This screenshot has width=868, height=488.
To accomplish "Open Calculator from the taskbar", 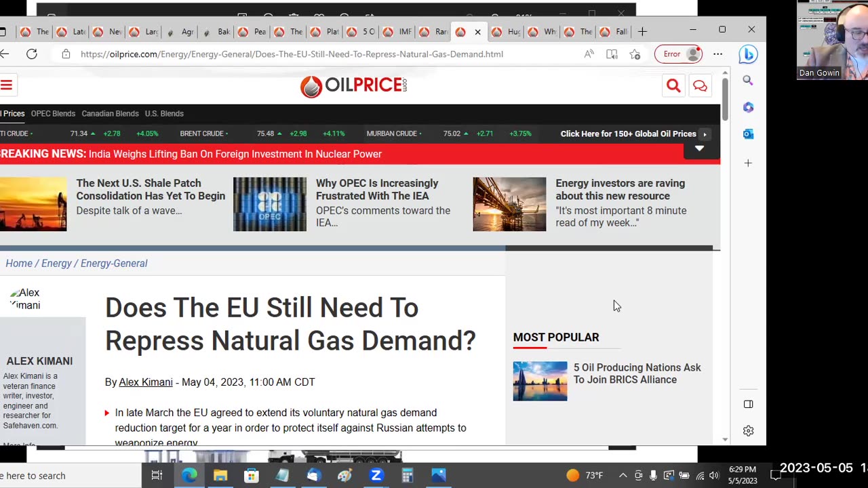I will pos(408,476).
